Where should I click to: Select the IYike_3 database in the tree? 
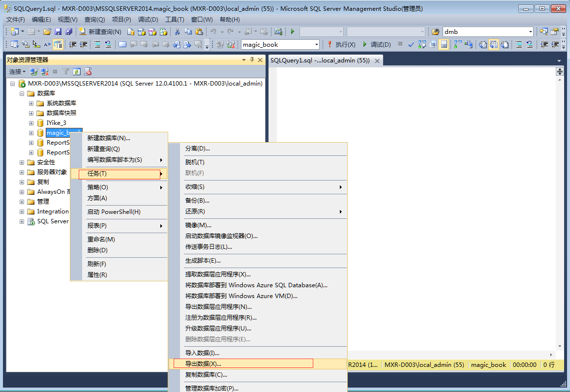[x=57, y=123]
